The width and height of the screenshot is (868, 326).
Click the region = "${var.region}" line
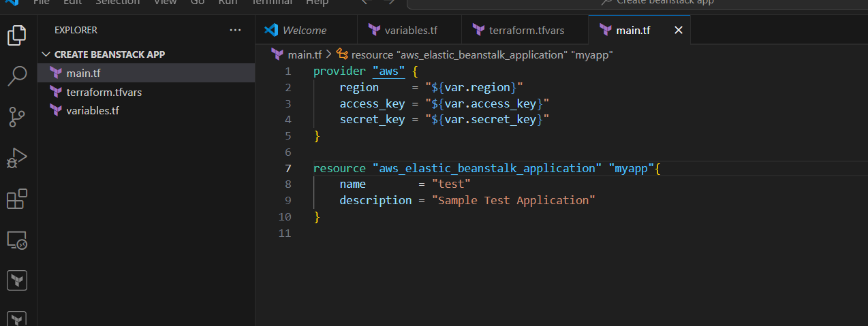click(431, 87)
